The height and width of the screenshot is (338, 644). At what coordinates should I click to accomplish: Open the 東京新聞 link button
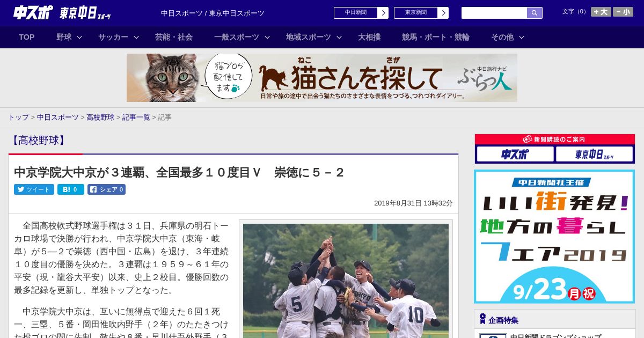tap(415, 13)
